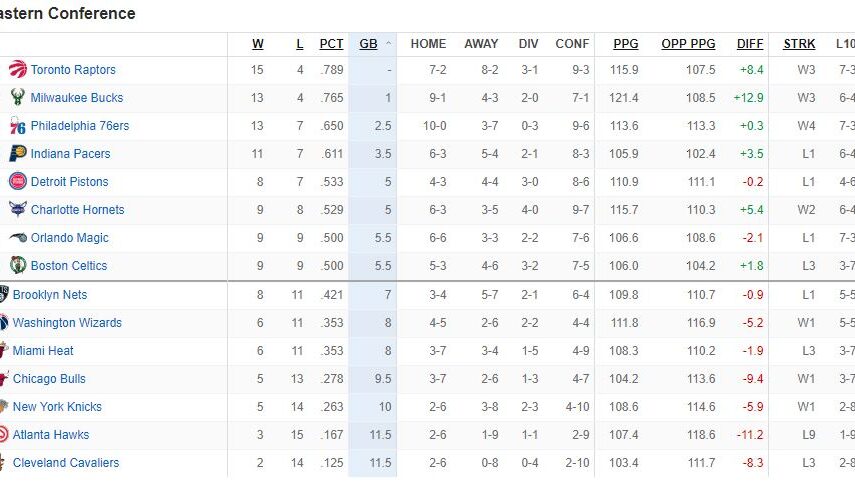
Task: Click the Boston Celtics logo icon
Action: 18,266
